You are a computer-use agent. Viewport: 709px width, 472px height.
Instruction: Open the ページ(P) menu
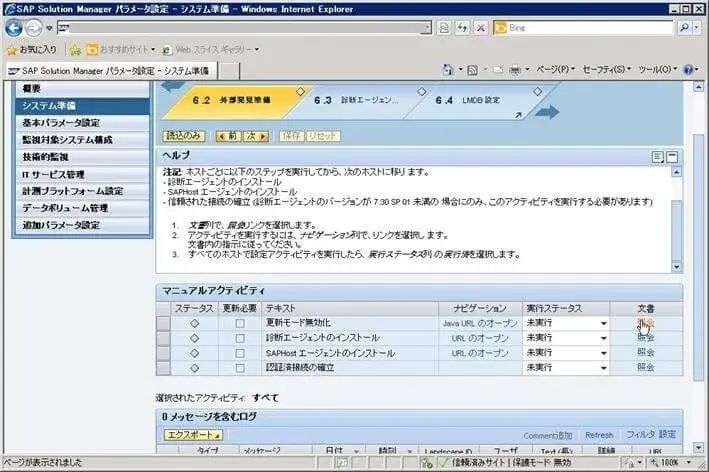[x=555, y=70]
